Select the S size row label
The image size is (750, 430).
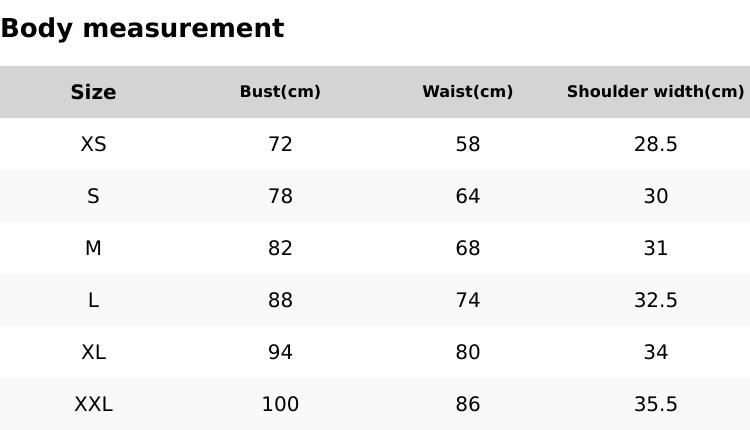click(93, 196)
